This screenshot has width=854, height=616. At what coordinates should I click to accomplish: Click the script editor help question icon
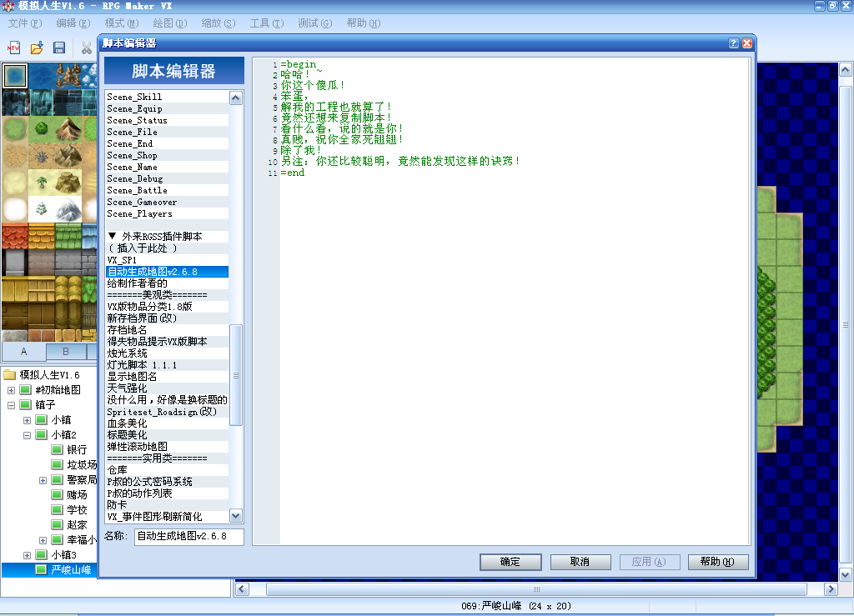[734, 43]
